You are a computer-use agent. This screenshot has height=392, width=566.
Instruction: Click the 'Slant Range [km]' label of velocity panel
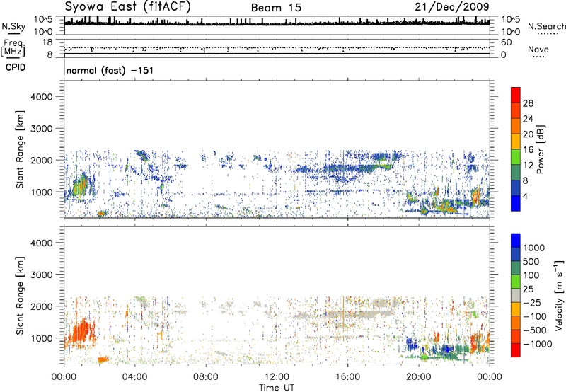[20, 295]
